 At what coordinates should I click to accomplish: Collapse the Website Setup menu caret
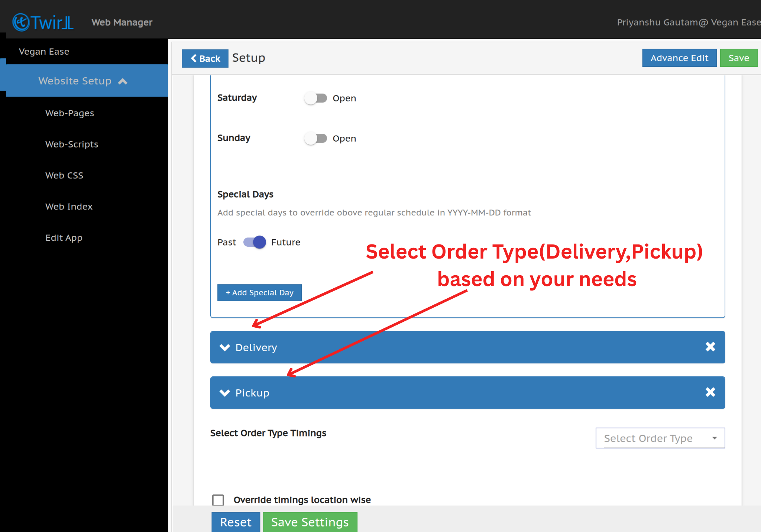[x=123, y=81]
